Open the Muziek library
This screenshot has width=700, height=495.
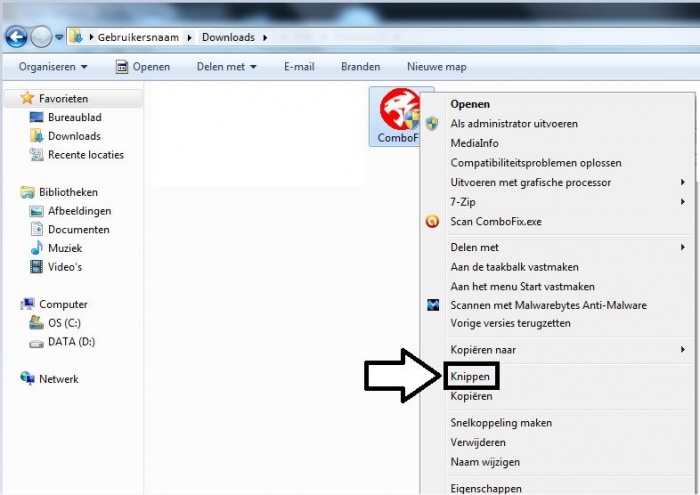click(x=65, y=248)
